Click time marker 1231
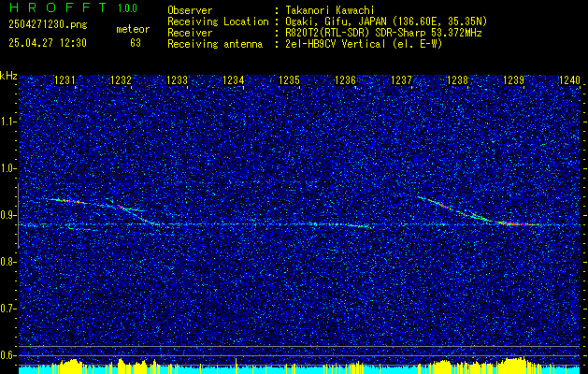Image resolution: width=588 pixels, height=374 pixels. click(x=65, y=80)
